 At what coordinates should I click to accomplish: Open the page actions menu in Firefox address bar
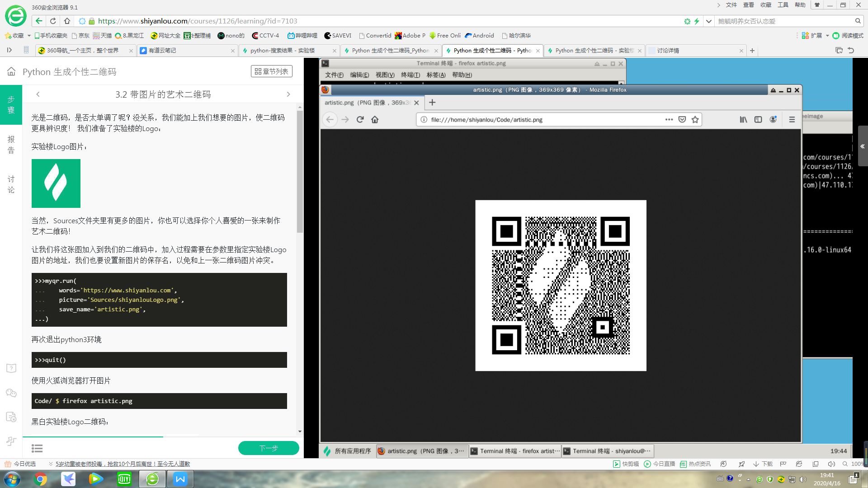point(669,119)
